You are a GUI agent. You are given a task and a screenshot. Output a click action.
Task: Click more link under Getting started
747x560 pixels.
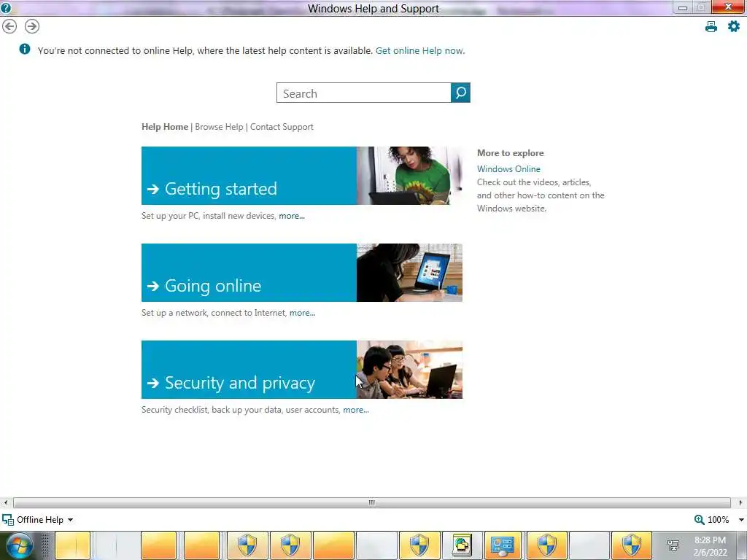(x=292, y=216)
